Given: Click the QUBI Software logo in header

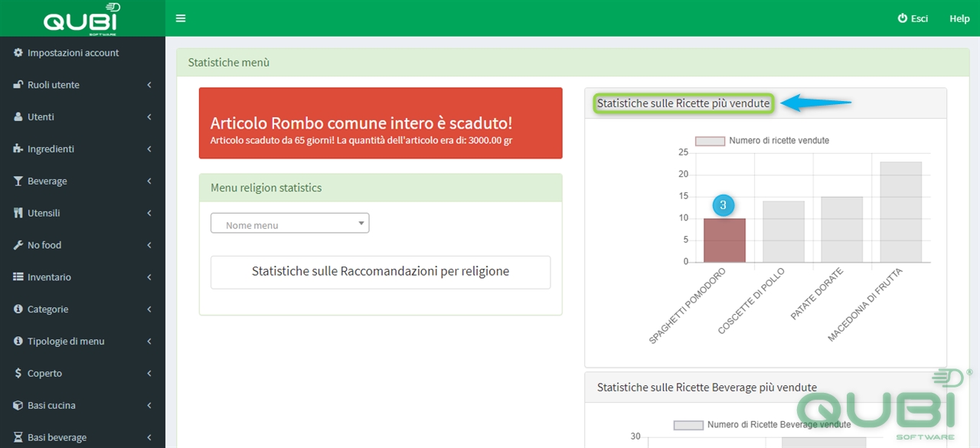Looking at the screenshot, I should click(82, 18).
